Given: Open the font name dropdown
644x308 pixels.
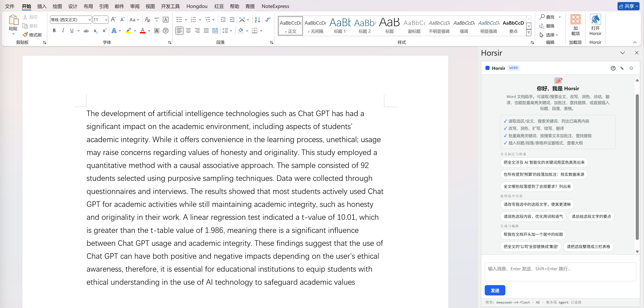Looking at the screenshot, I should (x=89, y=19).
